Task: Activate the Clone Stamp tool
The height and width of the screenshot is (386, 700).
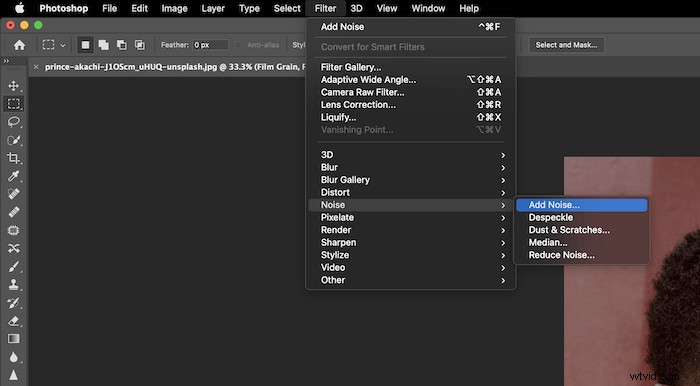Action: pyautogui.click(x=13, y=285)
